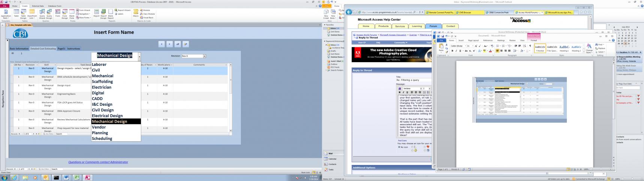Collapse the Mechanical Design combo box arrow

tap(139, 57)
